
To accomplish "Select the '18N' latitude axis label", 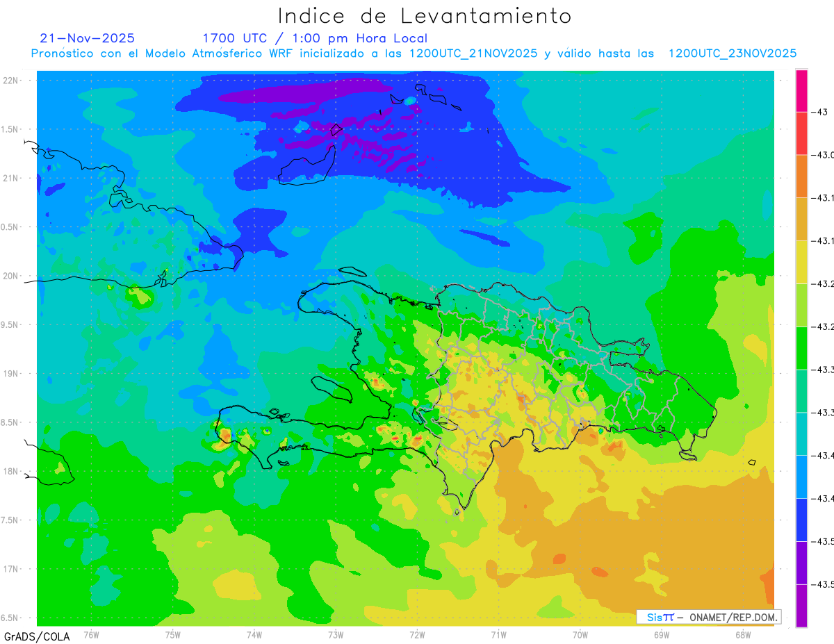I will click(x=10, y=471).
